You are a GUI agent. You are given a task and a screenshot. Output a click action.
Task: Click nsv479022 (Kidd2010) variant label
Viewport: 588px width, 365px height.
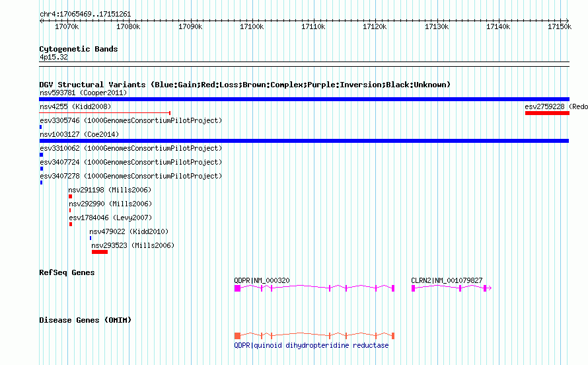[x=129, y=231]
